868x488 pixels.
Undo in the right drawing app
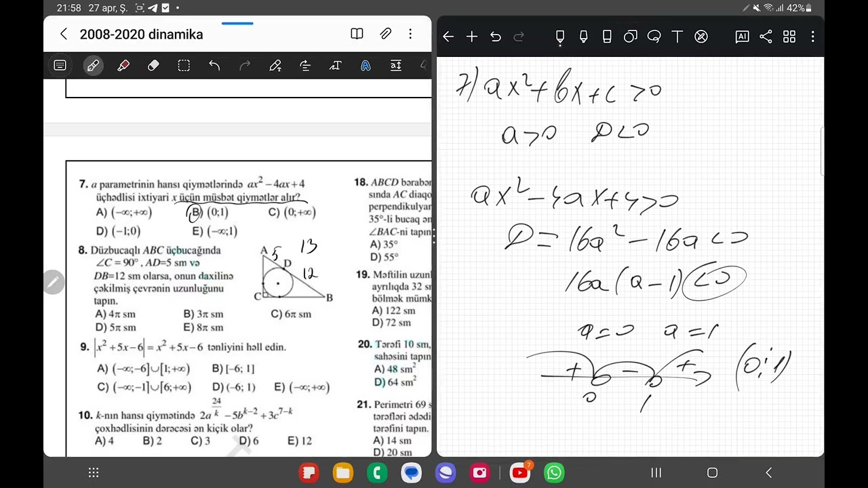pyautogui.click(x=496, y=37)
